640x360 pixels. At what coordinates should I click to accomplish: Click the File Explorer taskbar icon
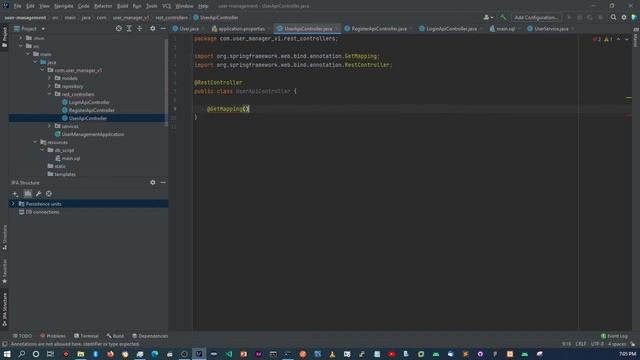[x=80, y=354]
